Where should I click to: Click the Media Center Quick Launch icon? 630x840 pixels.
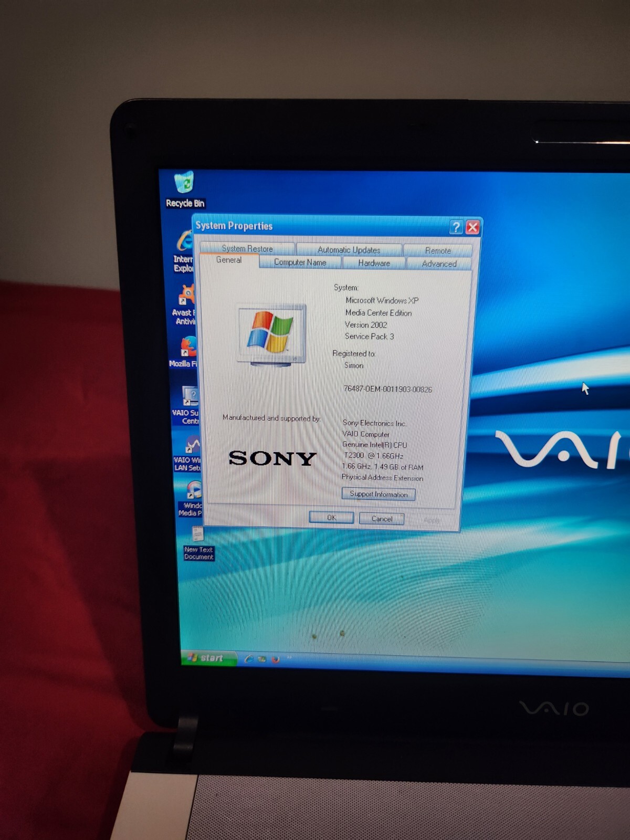tap(262, 658)
